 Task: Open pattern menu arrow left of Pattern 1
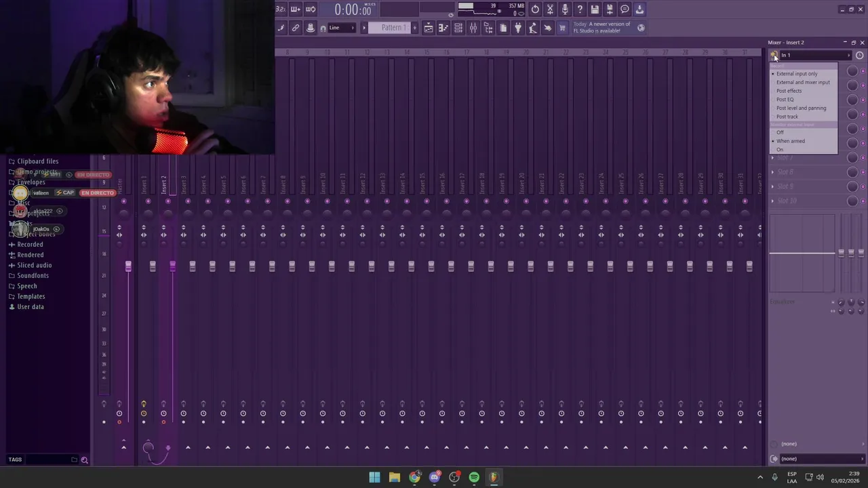(363, 28)
